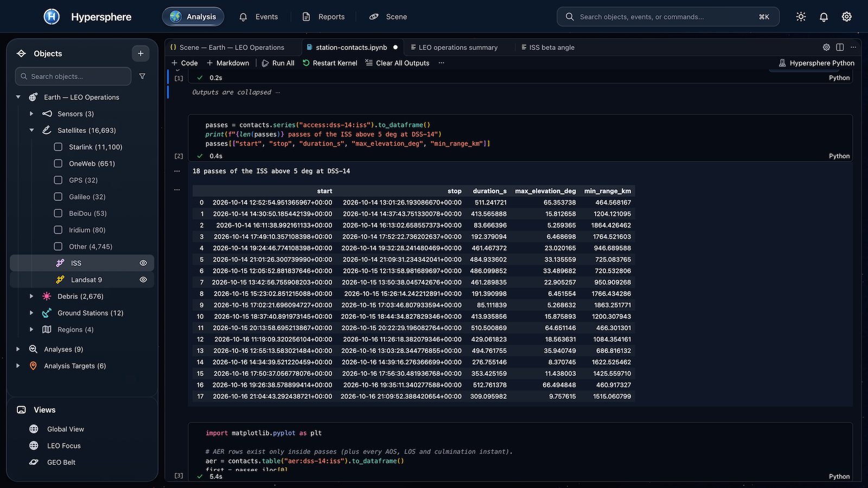Open the settings gear in top bar
868x488 pixels.
click(x=846, y=17)
